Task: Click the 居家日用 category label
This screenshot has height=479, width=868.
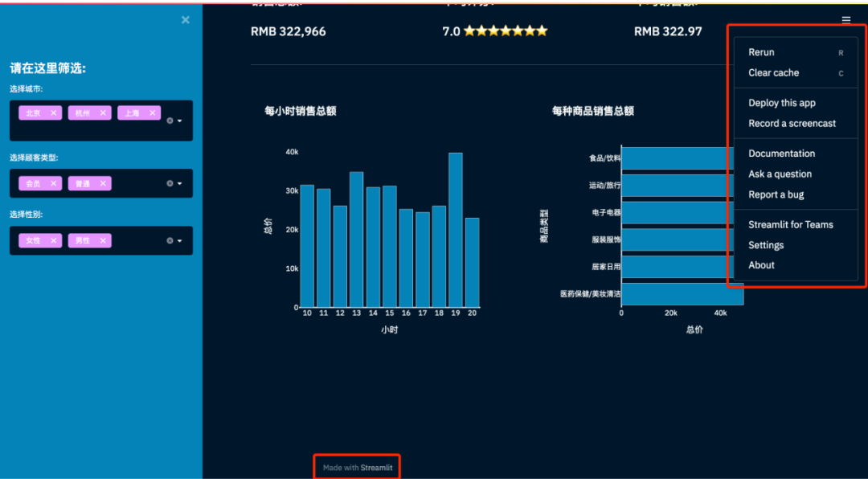Action: pos(606,267)
